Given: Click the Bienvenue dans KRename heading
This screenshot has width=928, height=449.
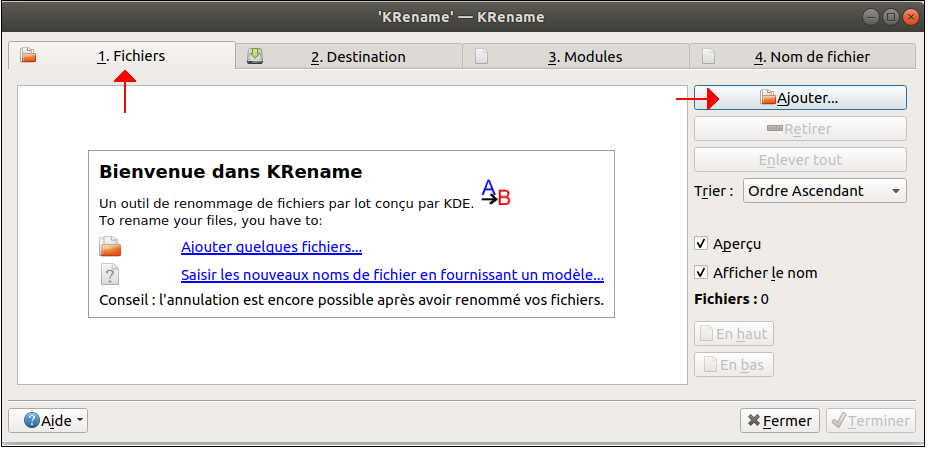Looking at the screenshot, I should click(231, 172).
